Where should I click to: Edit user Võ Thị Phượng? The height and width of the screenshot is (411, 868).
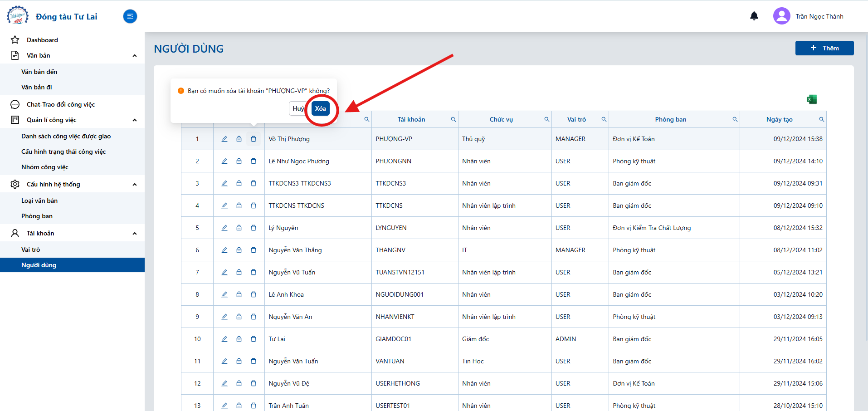click(224, 139)
